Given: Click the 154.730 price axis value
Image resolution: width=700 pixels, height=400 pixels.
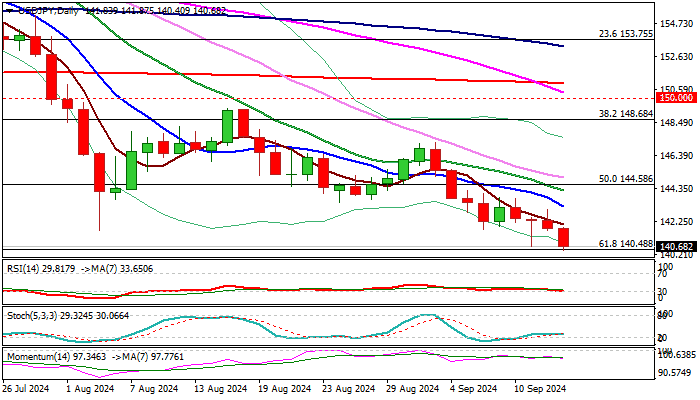Looking at the screenshot, I should click(678, 23).
